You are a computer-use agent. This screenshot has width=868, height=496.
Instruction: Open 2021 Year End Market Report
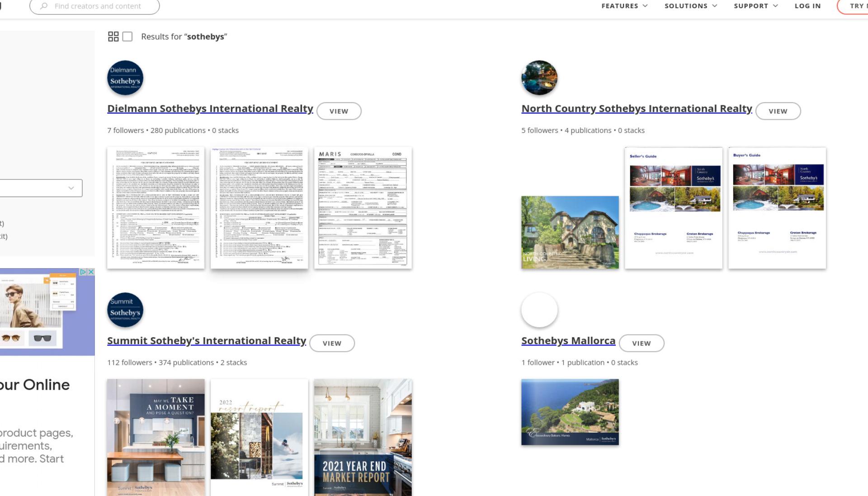pos(363,437)
